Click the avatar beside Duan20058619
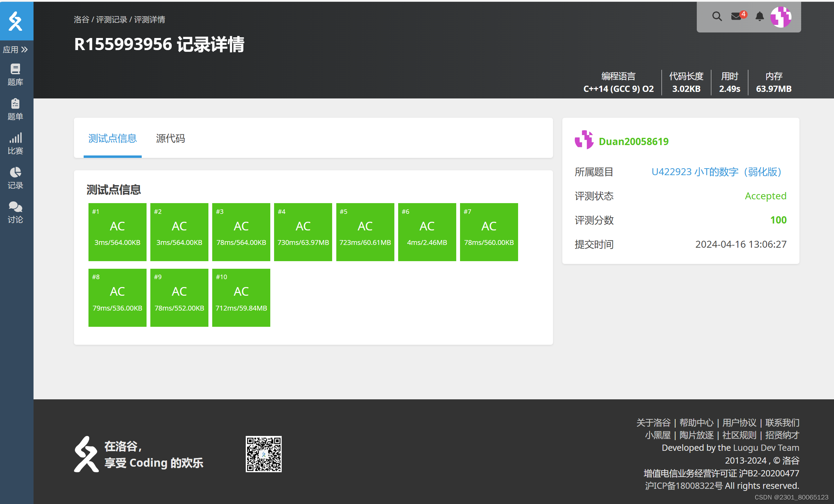 click(x=584, y=140)
